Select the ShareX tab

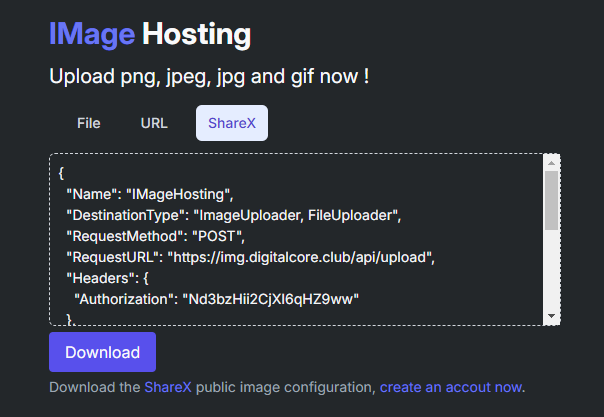[231, 124]
